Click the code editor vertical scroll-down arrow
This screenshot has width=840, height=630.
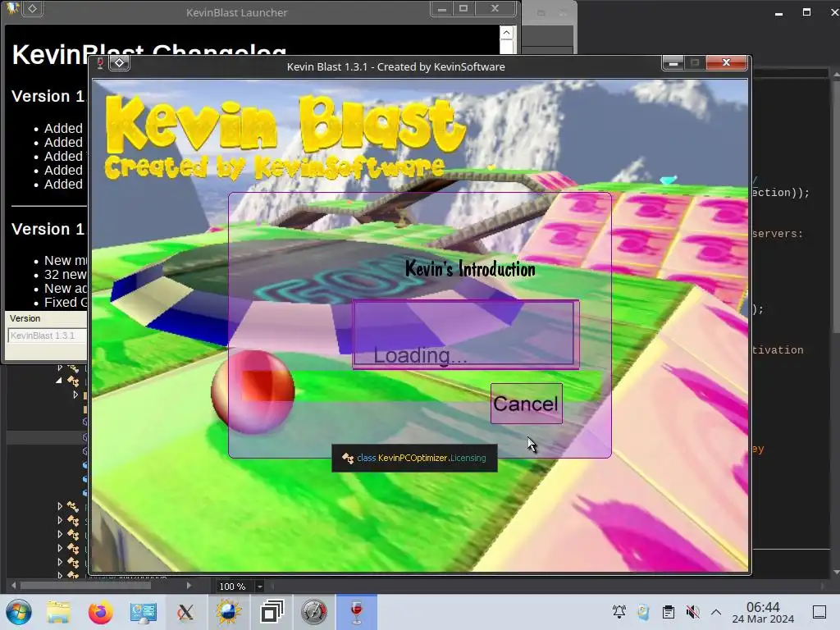pyautogui.click(x=836, y=572)
